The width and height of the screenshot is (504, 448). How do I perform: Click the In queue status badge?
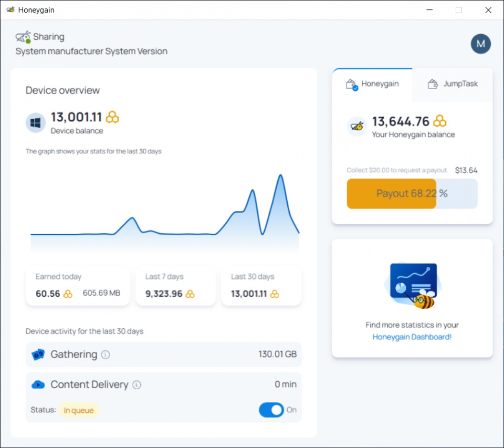[x=78, y=410]
